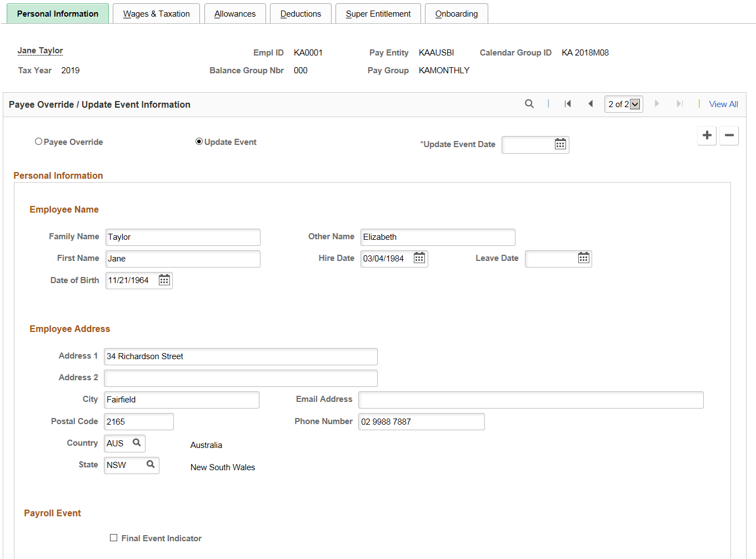The width and height of the screenshot is (756, 559).
Task: Switch to the Wages & Taxation tab
Action: coord(156,13)
